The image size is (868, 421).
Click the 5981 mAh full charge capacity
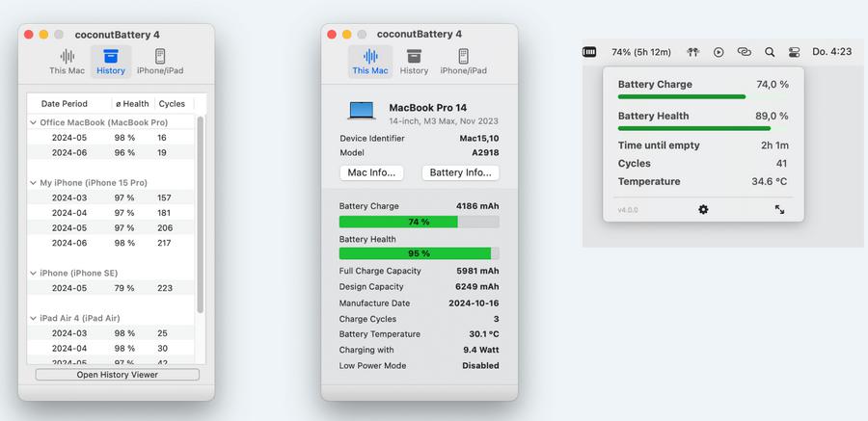(477, 271)
